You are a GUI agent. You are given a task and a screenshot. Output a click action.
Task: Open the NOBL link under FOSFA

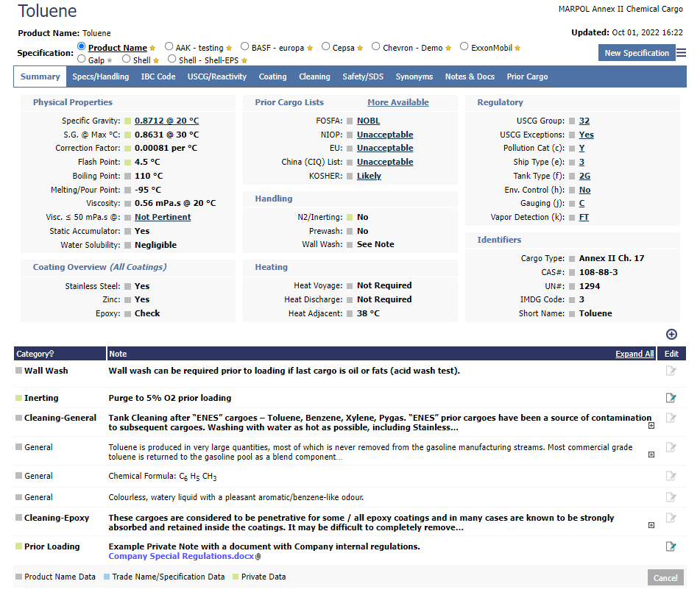pos(368,121)
